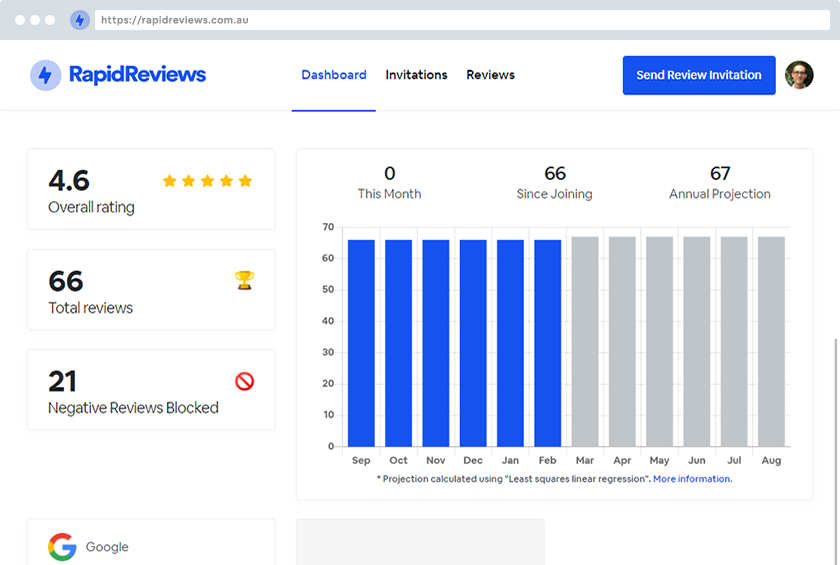
Task: Click the Total reviews card
Action: tap(151, 290)
